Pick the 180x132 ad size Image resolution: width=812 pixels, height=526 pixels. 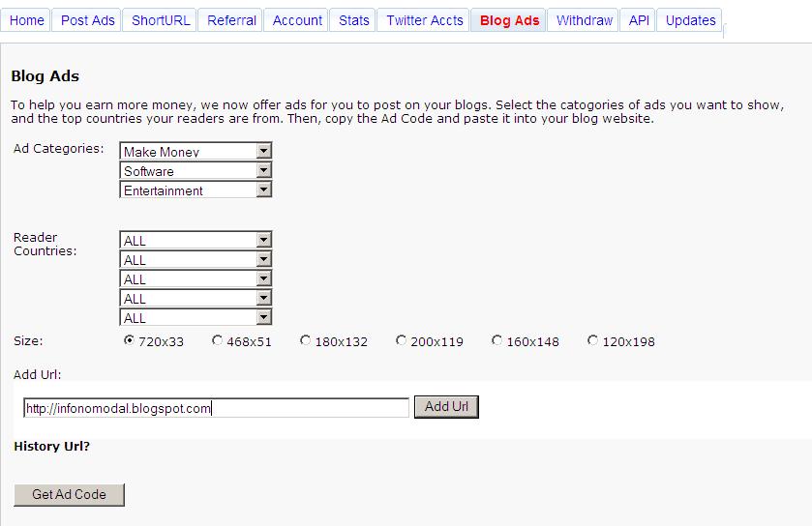click(x=306, y=340)
